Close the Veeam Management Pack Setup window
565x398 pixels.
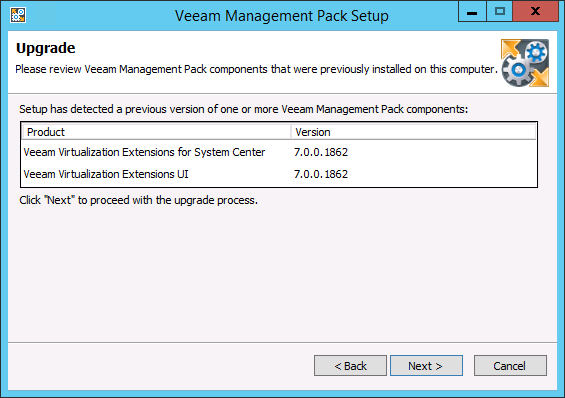pos(535,12)
